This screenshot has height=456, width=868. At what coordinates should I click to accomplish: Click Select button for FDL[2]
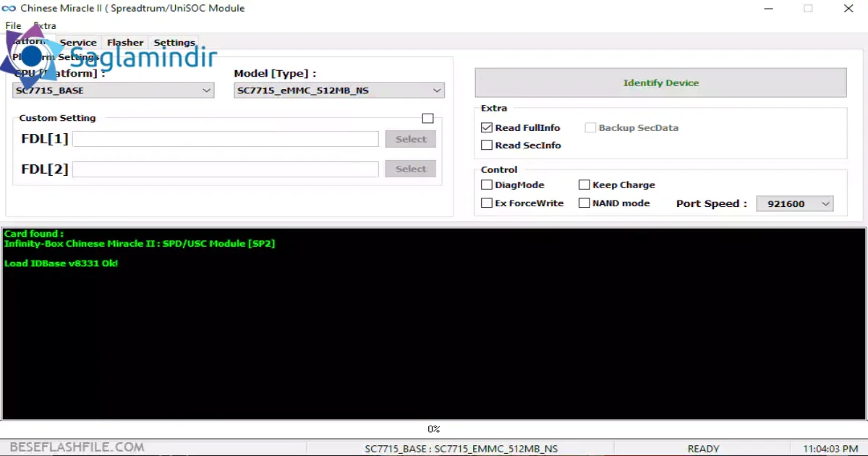[x=411, y=169]
